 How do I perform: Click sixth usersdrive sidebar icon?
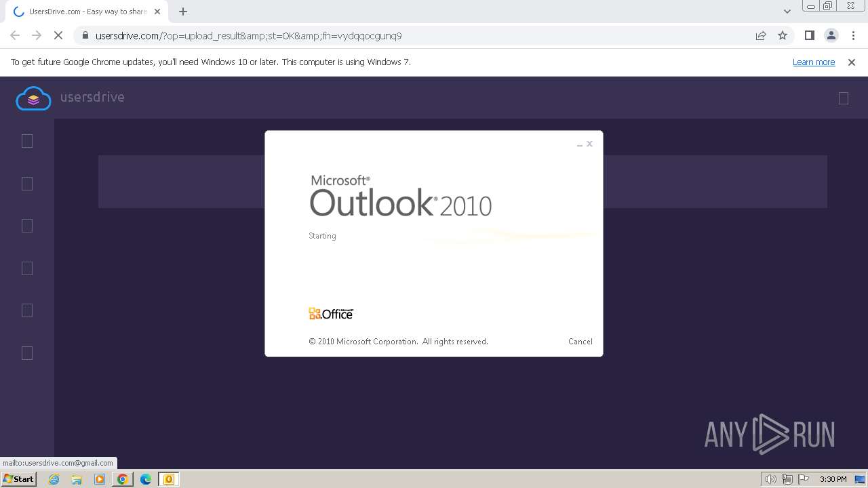tap(27, 353)
